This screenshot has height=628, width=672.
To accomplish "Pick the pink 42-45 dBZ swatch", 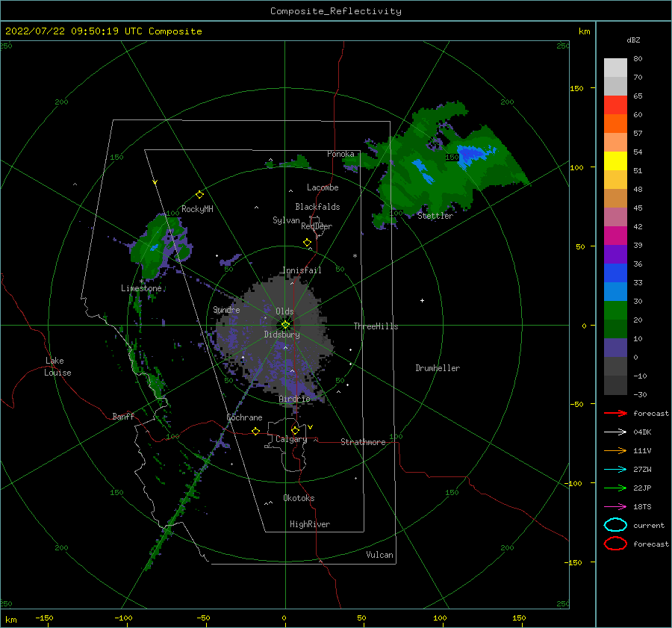I will tap(615, 217).
